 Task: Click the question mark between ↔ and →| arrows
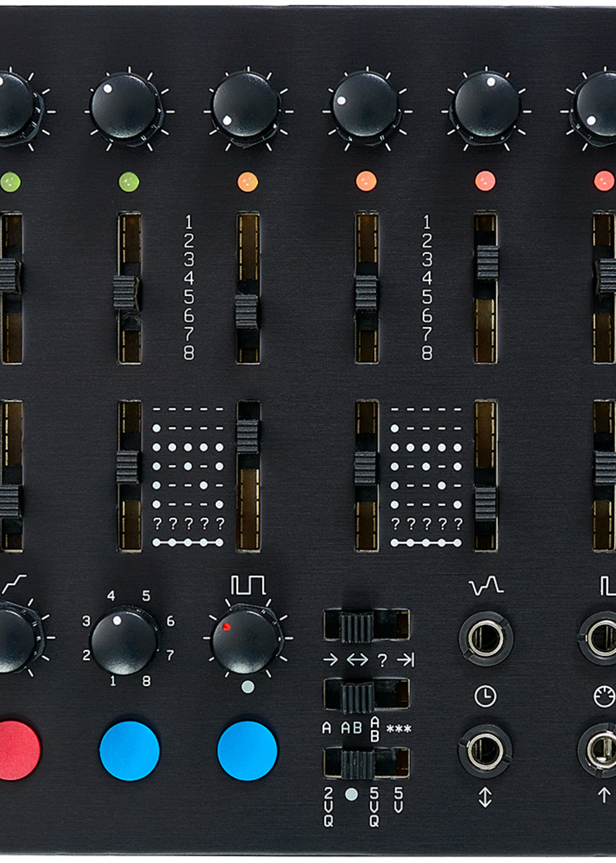pos(382,660)
